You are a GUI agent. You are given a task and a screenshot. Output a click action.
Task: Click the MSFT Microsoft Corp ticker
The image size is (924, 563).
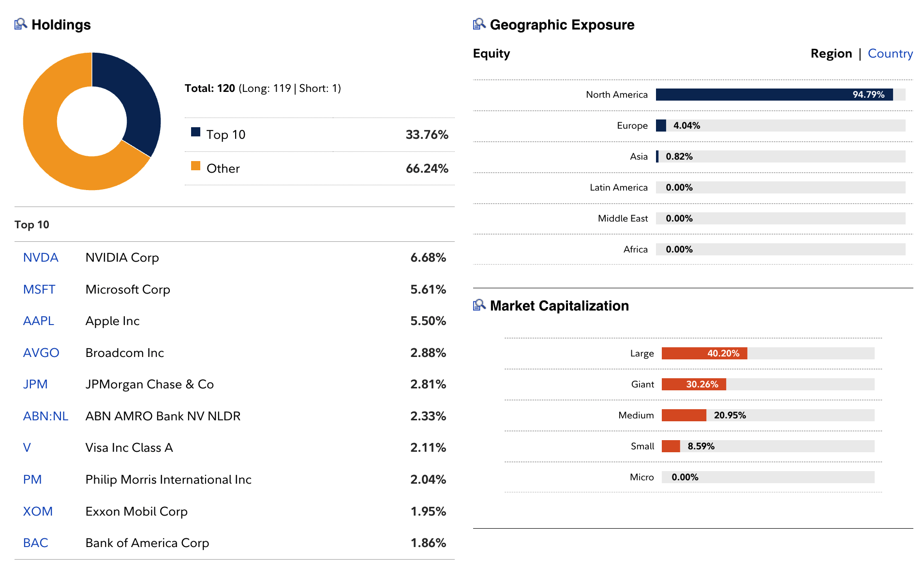[39, 289]
